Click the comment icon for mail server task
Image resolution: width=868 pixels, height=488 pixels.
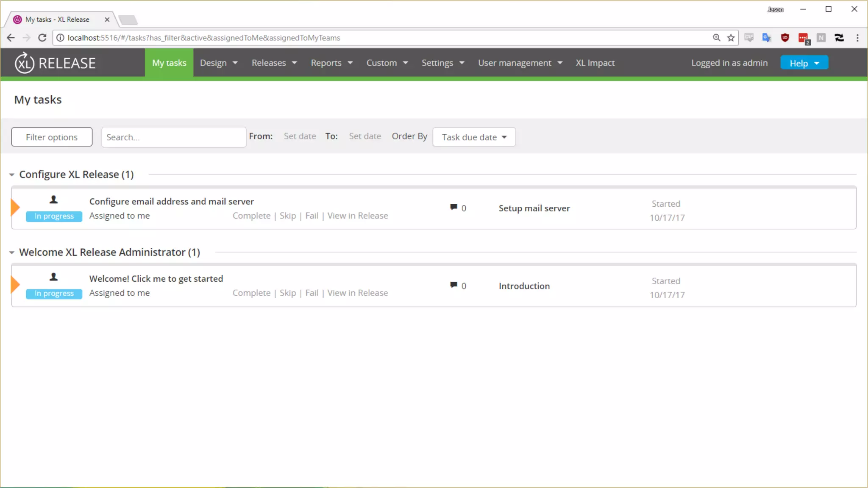453,207
